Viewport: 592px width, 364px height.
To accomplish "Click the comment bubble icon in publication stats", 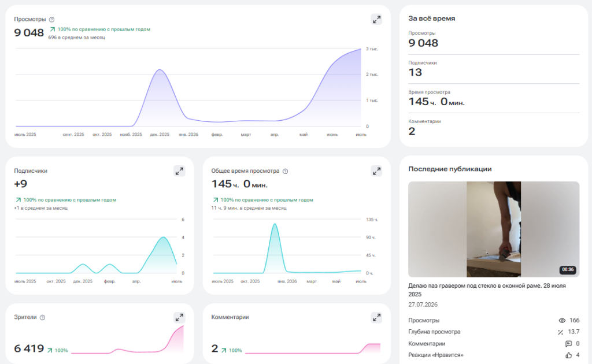I will [x=568, y=344].
